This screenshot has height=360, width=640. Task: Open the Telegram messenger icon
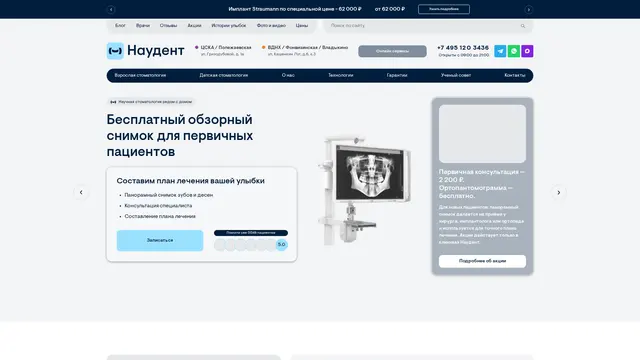point(500,51)
